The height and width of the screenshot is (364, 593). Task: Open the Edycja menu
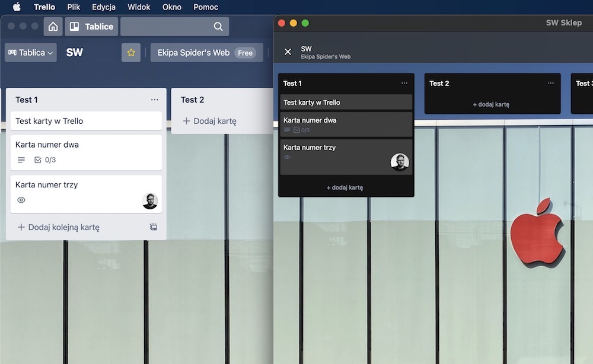pos(104,7)
